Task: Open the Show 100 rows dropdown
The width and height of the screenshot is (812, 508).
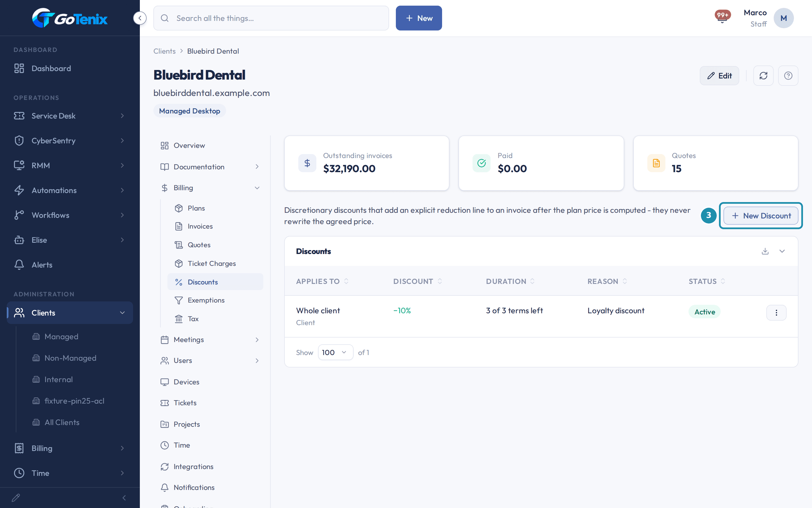Action: tap(335, 352)
